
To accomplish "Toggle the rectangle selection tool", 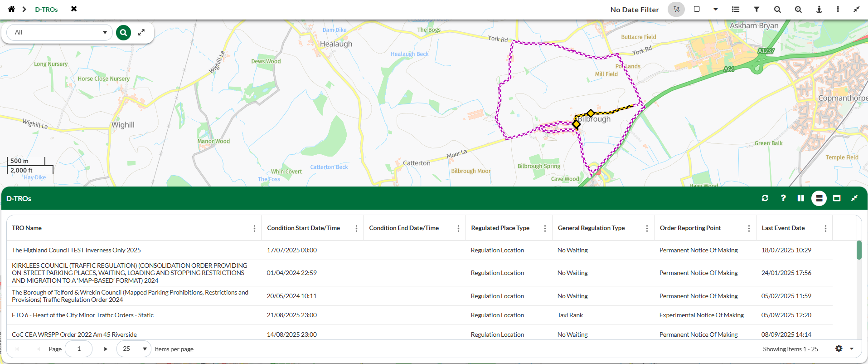I will [697, 10].
